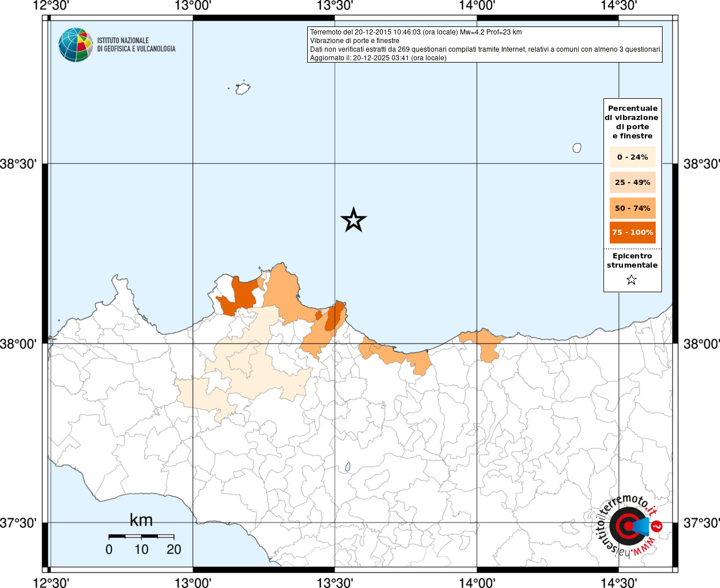
Task: Click the top axis label 13°30'
Action: (x=335, y=6)
